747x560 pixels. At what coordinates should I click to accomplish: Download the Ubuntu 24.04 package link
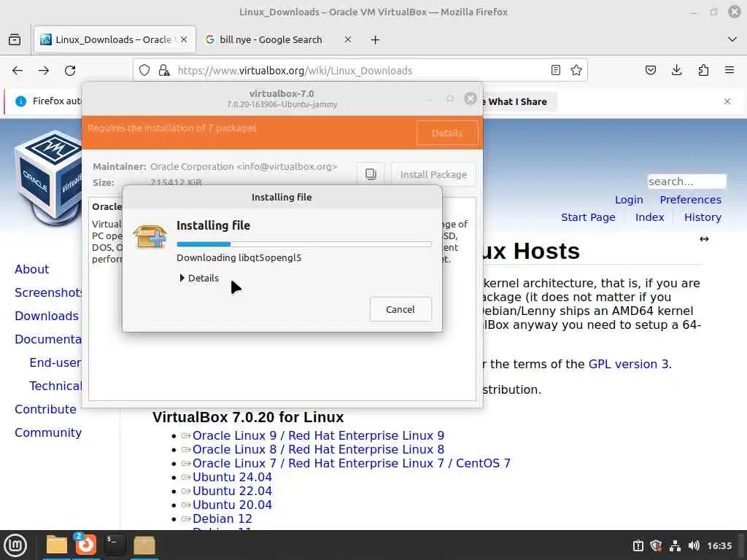coord(232,477)
